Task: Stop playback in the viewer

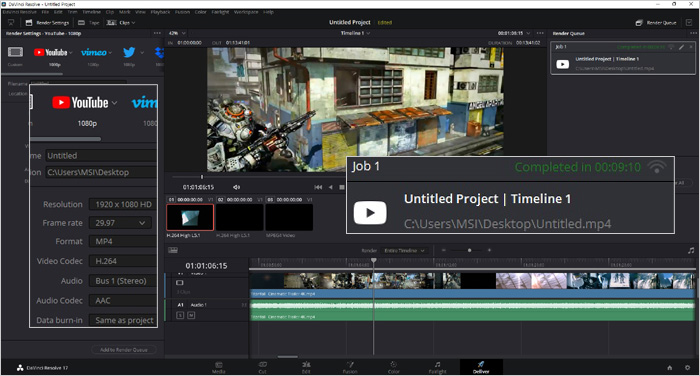Action: click(342, 187)
